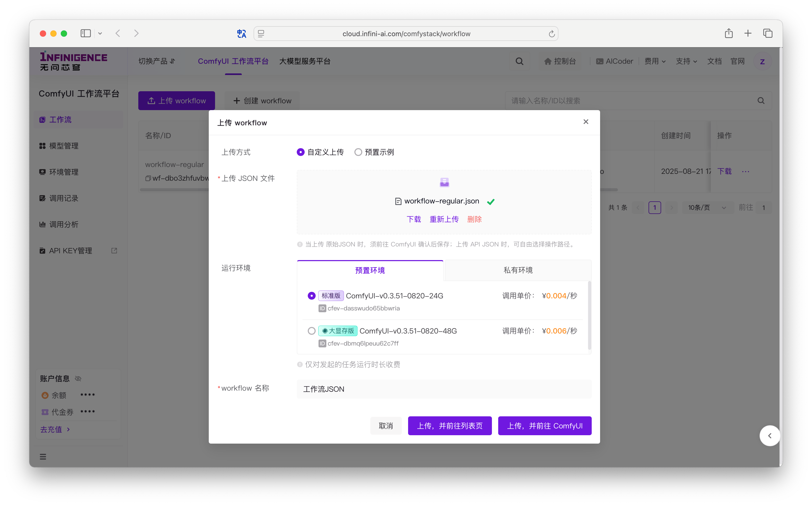This screenshot has height=506, width=812.
Task: Open 模型管理 in the sidebar
Action: 78,146
